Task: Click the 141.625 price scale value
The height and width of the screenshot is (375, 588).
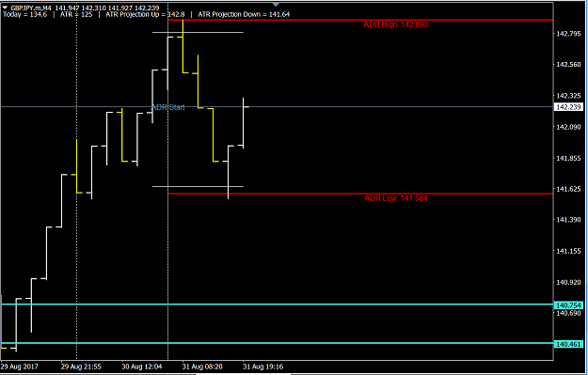Action: [568, 189]
